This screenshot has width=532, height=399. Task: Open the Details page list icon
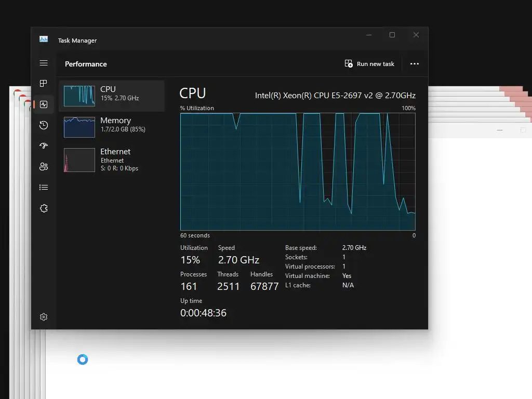tap(44, 187)
